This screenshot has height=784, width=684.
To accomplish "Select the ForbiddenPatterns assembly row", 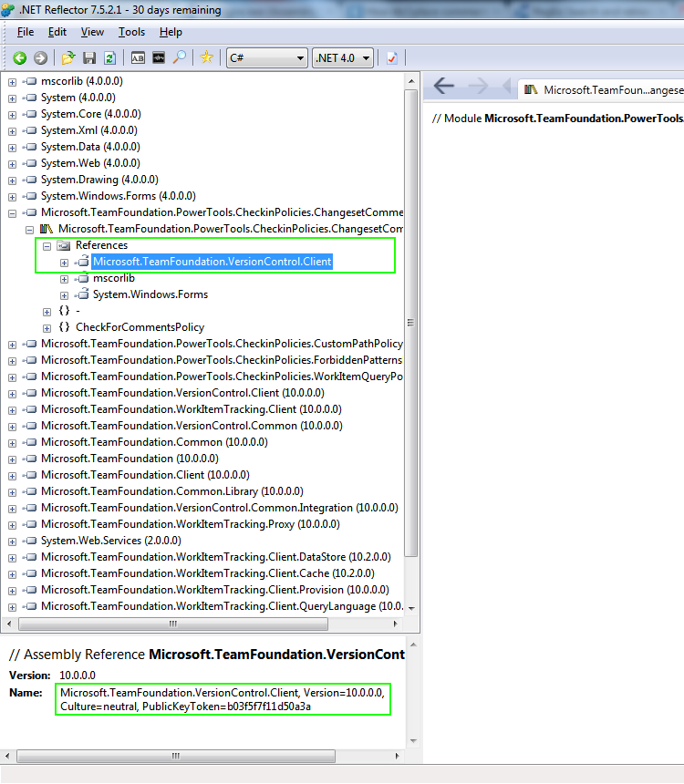I will (x=222, y=360).
